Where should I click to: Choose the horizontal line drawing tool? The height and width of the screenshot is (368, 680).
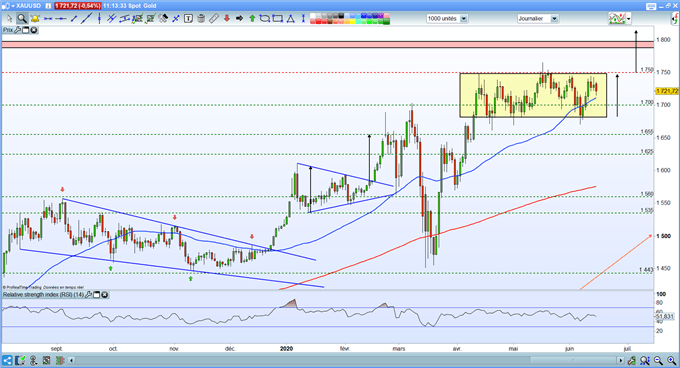(x=61, y=19)
